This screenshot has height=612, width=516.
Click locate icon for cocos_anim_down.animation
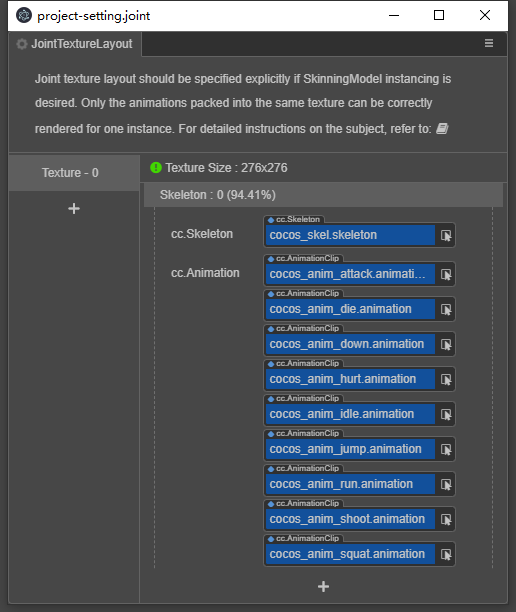[x=446, y=344]
